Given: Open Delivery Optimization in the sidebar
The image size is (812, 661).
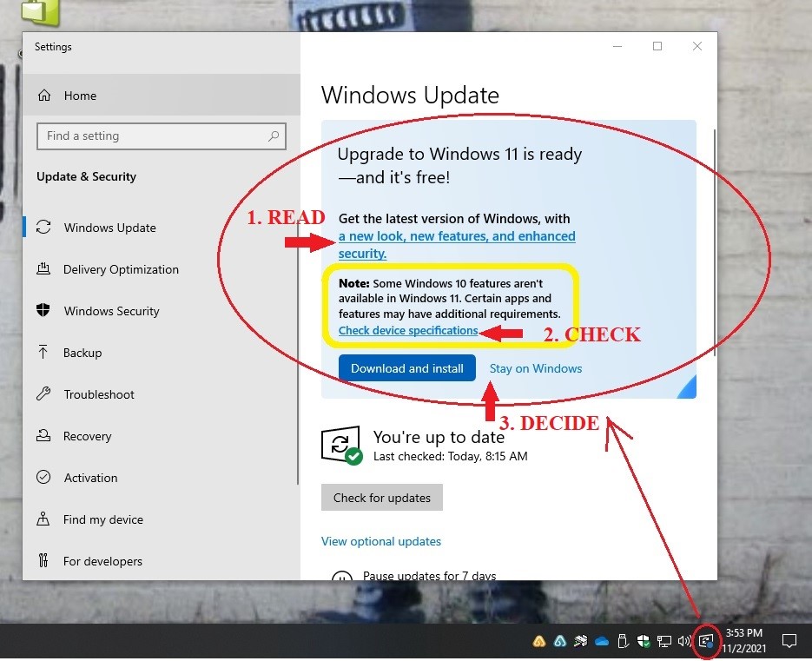Looking at the screenshot, I should [120, 270].
